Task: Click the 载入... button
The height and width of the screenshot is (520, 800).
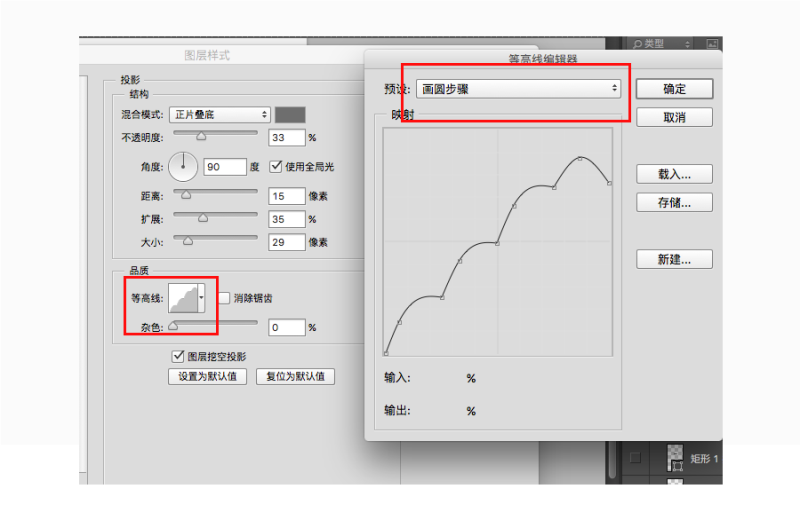Action: click(x=674, y=174)
